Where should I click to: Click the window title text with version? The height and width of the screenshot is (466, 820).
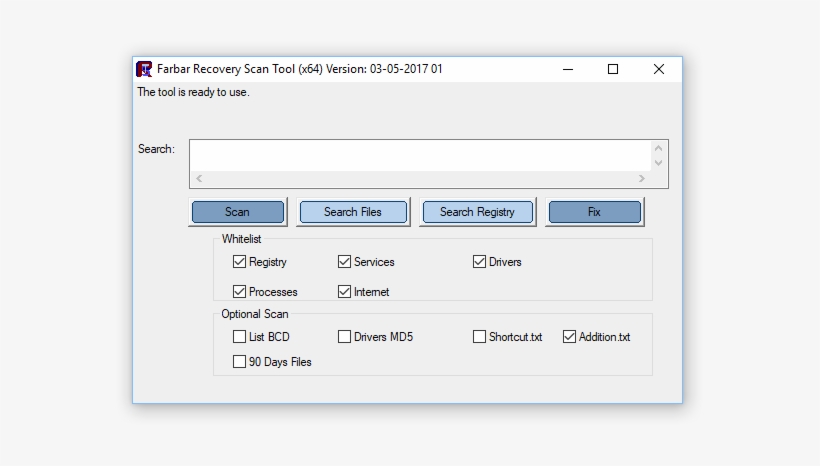[x=300, y=69]
